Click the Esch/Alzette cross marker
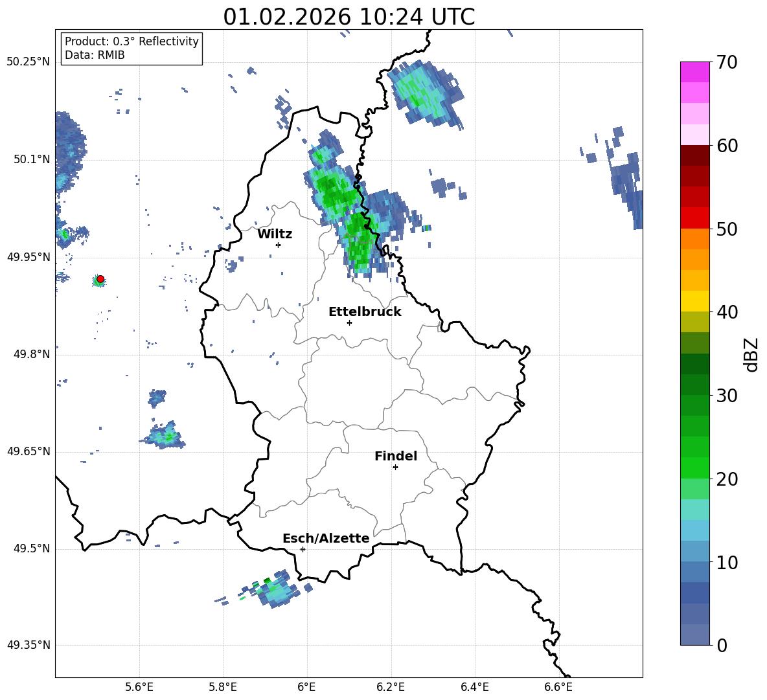 point(303,549)
